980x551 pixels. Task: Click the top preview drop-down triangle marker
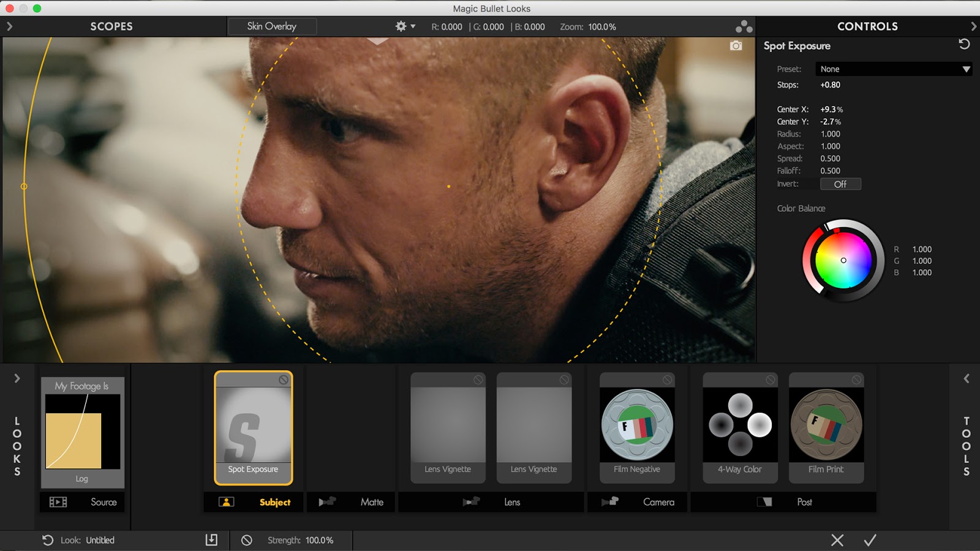378,41
